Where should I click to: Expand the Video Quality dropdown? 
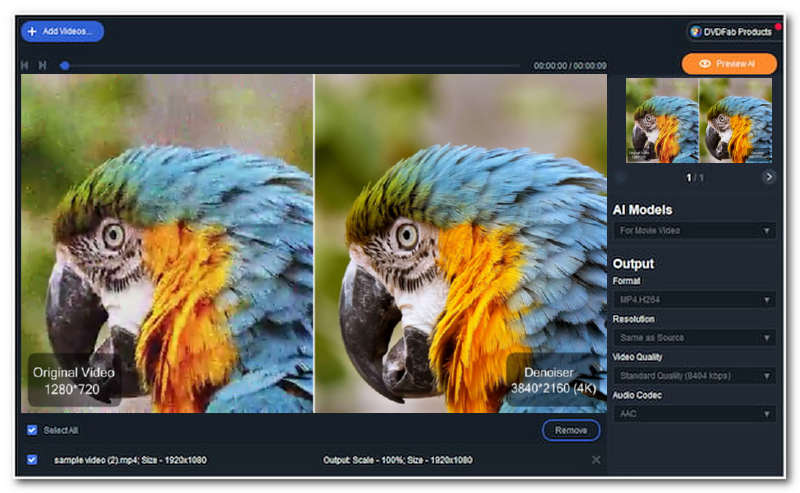pyautogui.click(x=695, y=376)
